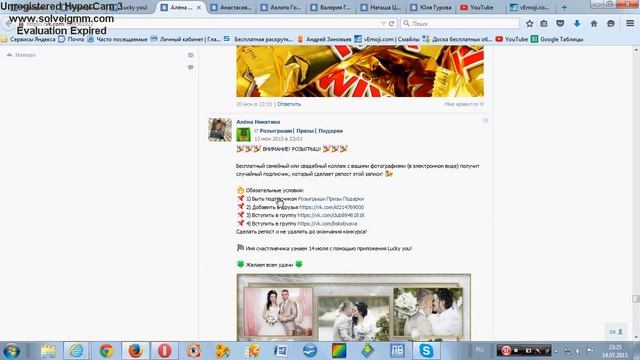This screenshot has width=640, height=360.
Task: Delete the repost via small x icon
Action: click(x=485, y=120)
